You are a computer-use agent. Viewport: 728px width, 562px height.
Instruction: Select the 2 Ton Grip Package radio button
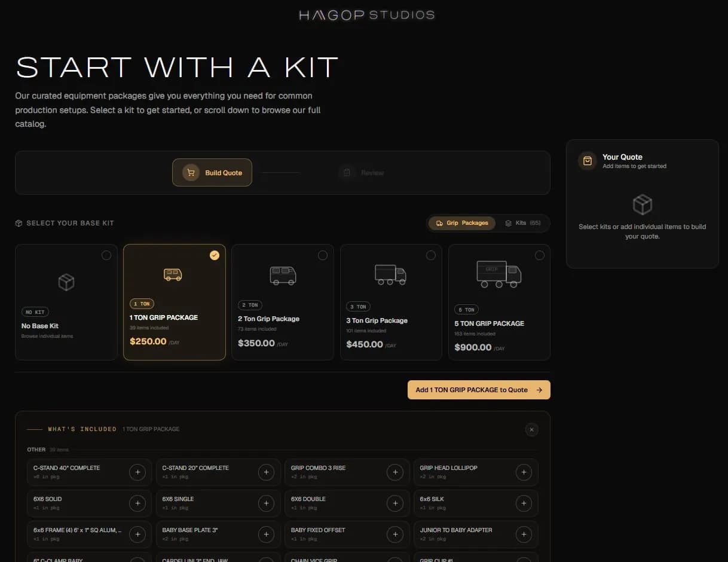323,255
